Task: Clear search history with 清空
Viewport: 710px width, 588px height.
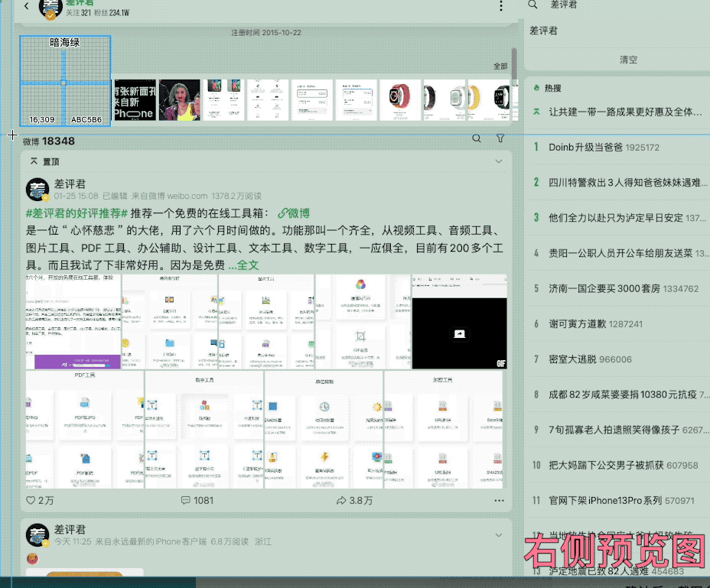Action: (x=628, y=60)
